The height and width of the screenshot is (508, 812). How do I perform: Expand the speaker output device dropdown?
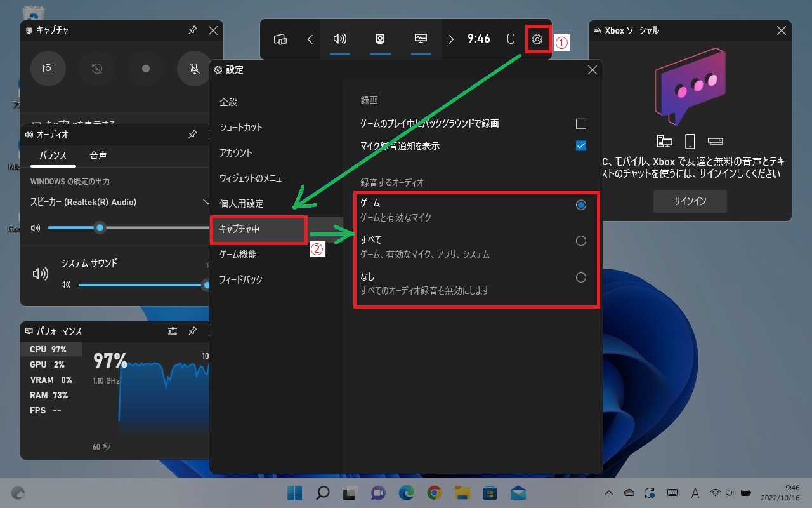[206, 202]
